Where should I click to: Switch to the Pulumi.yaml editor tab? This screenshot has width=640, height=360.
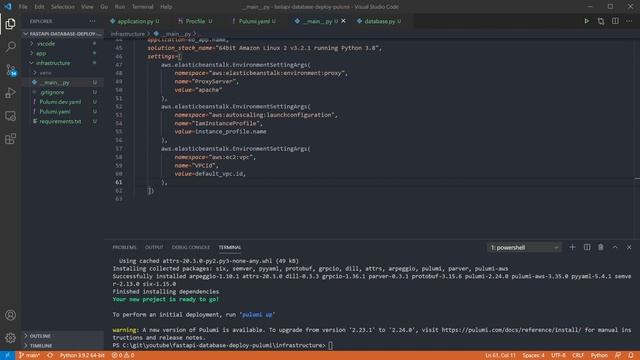pyautogui.click(x=254, y=21)
